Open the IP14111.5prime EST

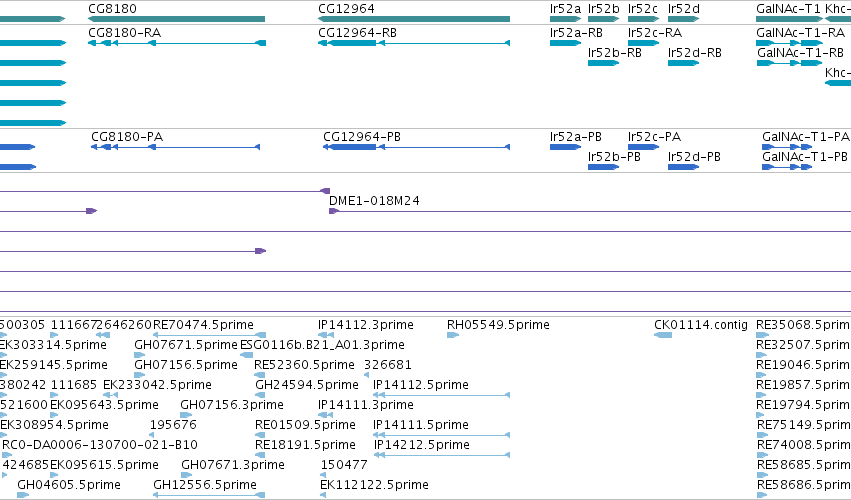point(441,435)
